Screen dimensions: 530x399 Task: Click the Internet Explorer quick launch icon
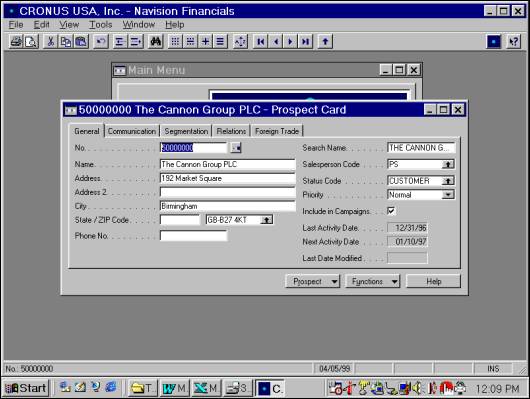pyautogui.click(x=111, y=386)
